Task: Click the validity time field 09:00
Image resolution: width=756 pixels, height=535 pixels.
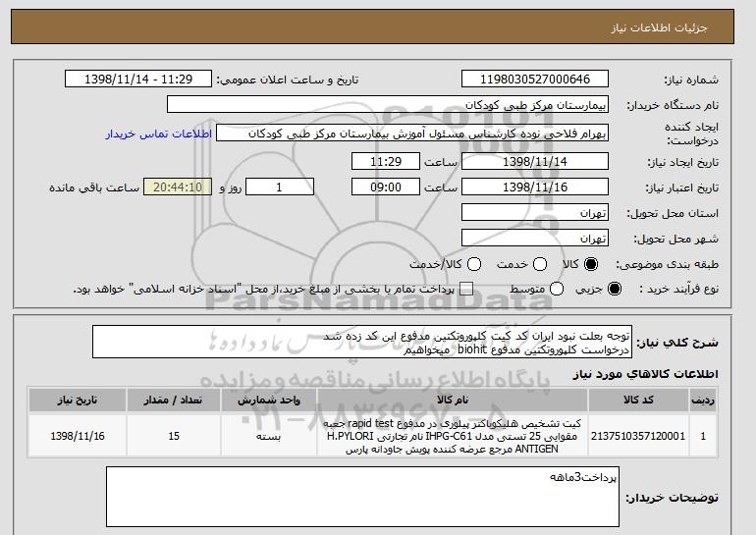Action: (386, 187)
